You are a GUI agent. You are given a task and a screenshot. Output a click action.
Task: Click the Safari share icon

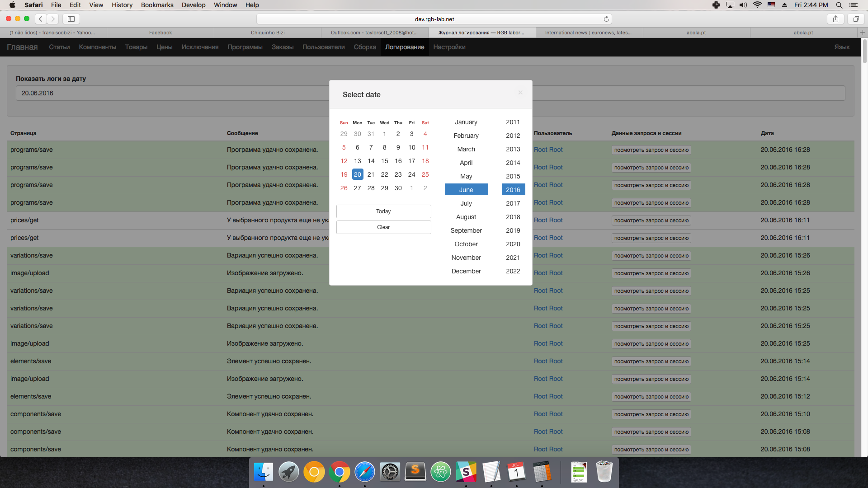pyautogui.click(x=835, y=19)
